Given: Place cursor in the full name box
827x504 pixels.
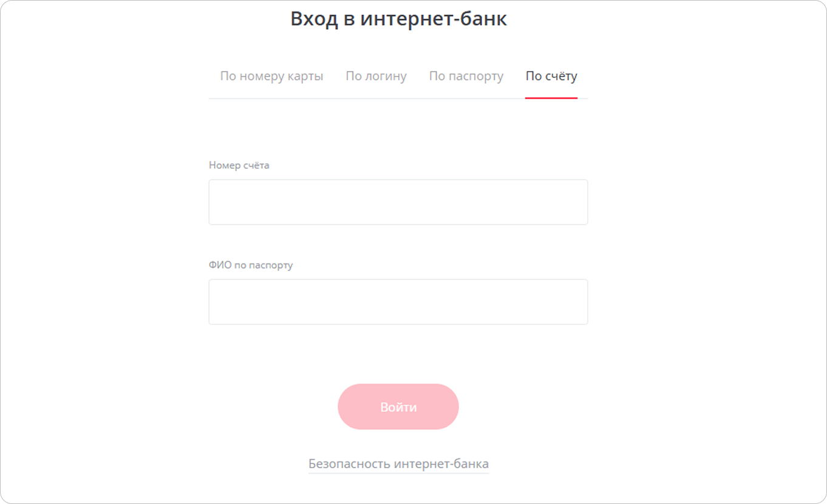Looking at the screenshot, I should coord(398,302).
